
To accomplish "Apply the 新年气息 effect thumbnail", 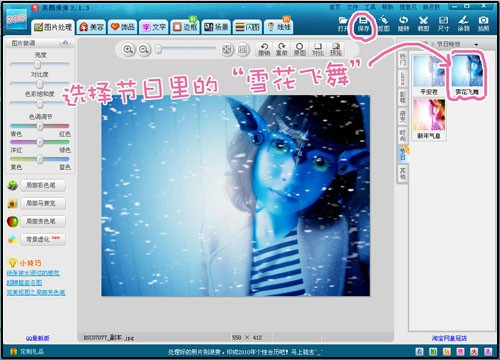I will coord(429,119).
